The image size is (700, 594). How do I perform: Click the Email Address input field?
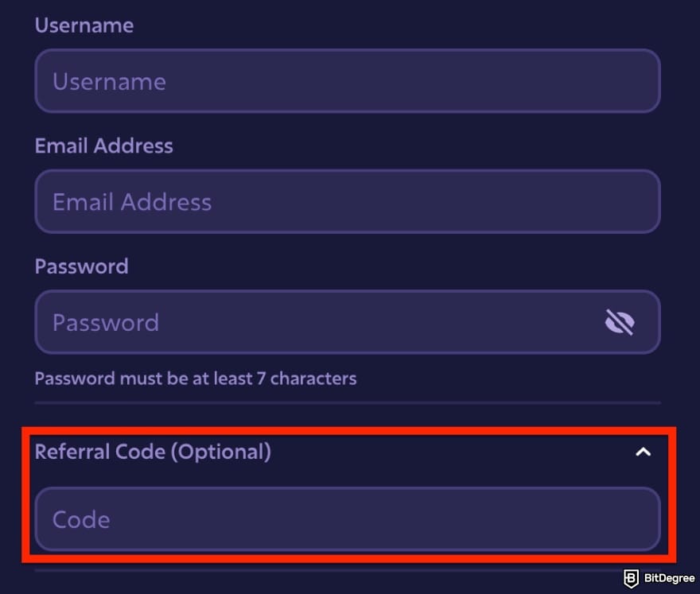[348, 201]
